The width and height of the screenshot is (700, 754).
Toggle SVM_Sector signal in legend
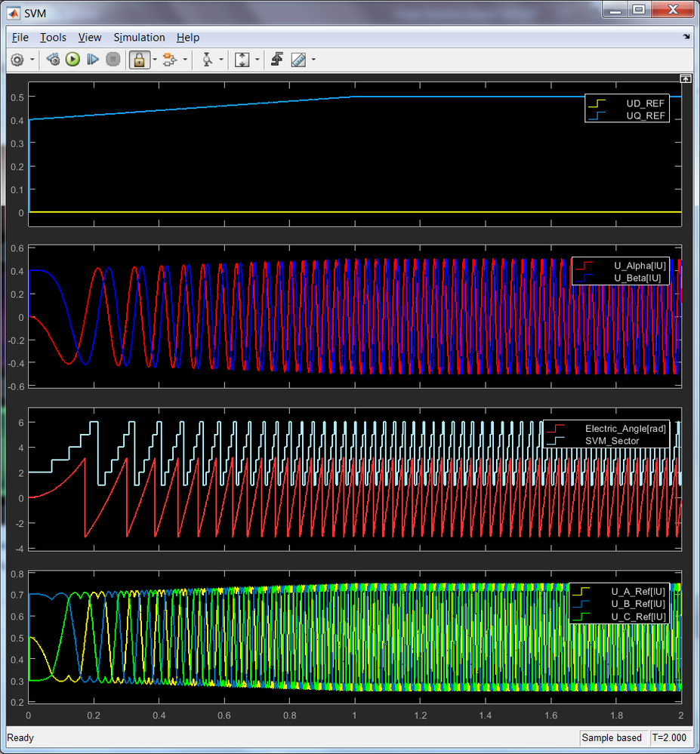click(x=612, y=440)
